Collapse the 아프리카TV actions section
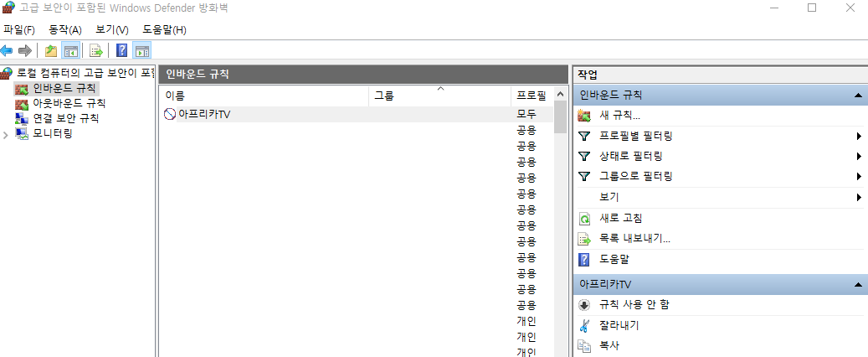868x357 pixels. 858,284
